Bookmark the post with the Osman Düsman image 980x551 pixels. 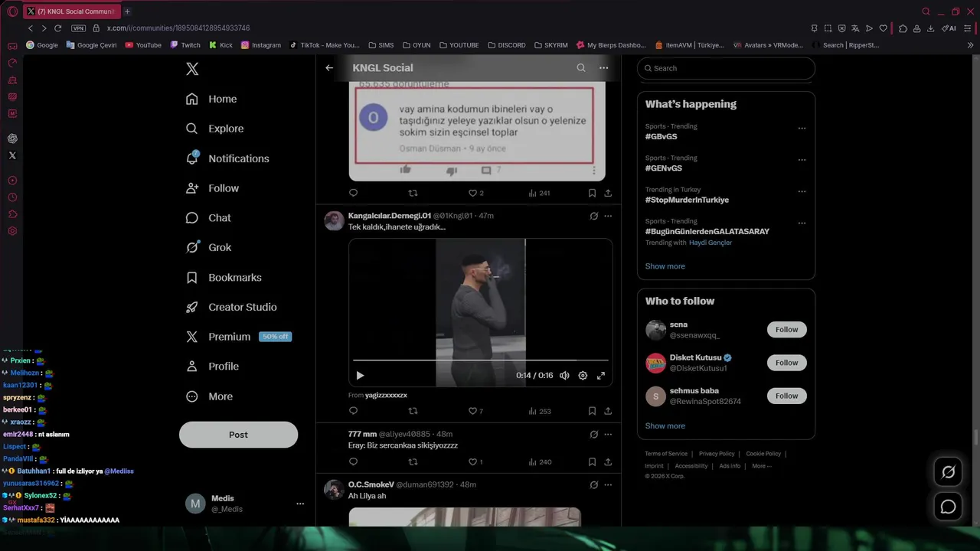point(592,193)
